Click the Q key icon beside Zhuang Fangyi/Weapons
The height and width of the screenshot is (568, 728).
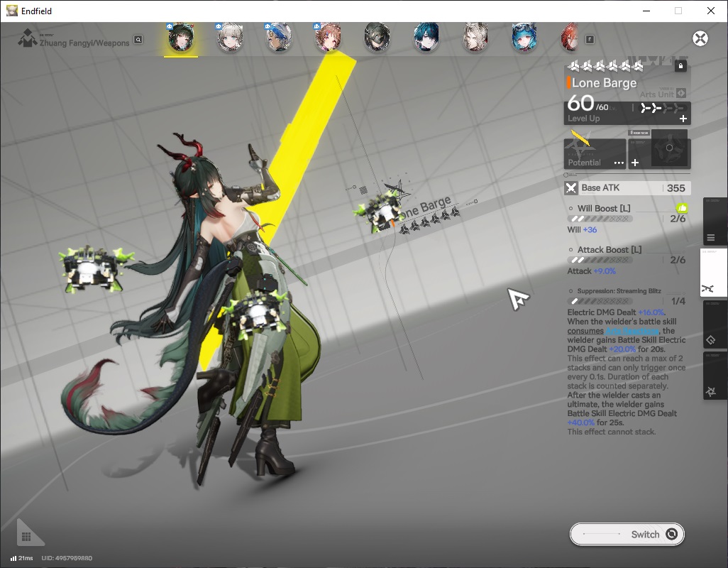[138, 40]
